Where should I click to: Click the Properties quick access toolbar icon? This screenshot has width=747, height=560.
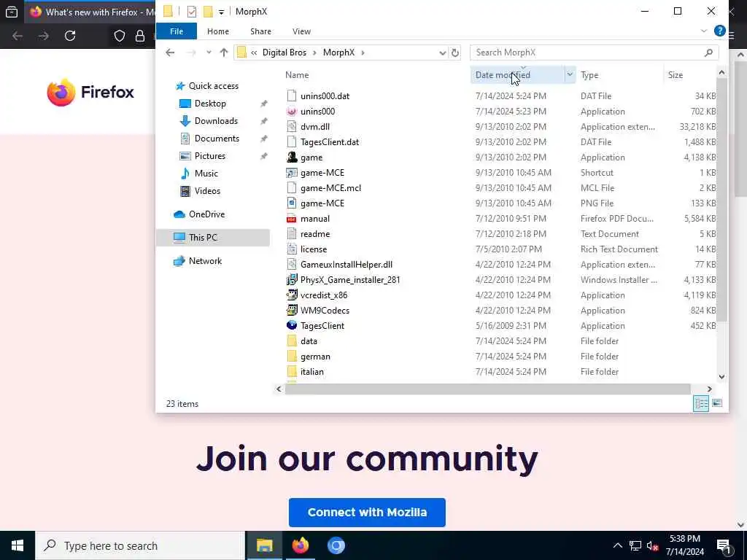pos(192,12)
